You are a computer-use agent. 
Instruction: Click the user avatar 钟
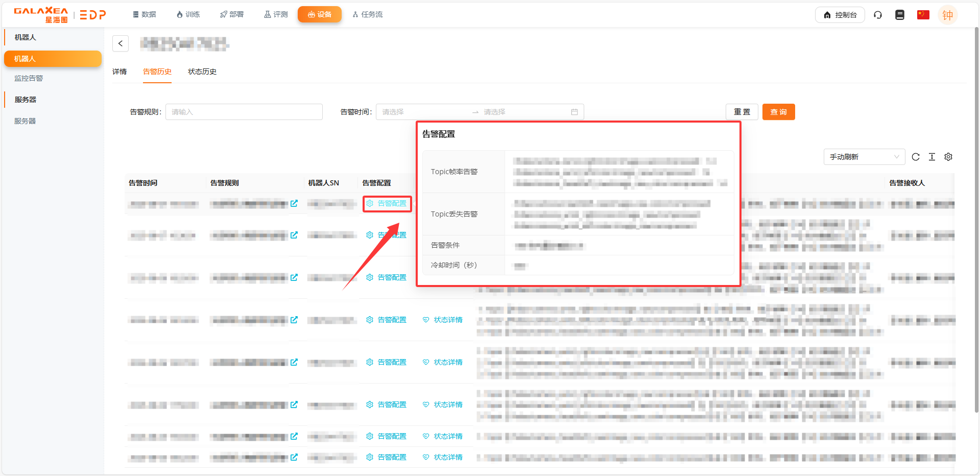[x=948, y=15]
